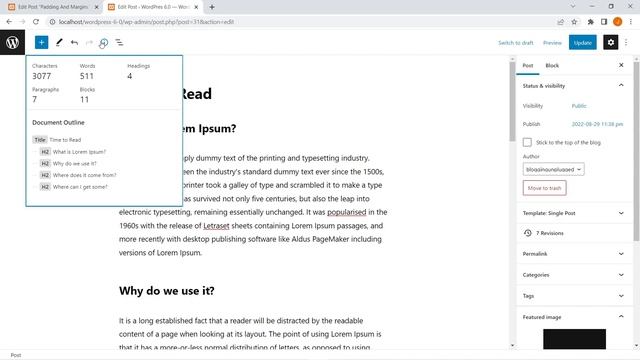Click Switch to draft
This screenshot has height=360, width=640.
[516, 42]
